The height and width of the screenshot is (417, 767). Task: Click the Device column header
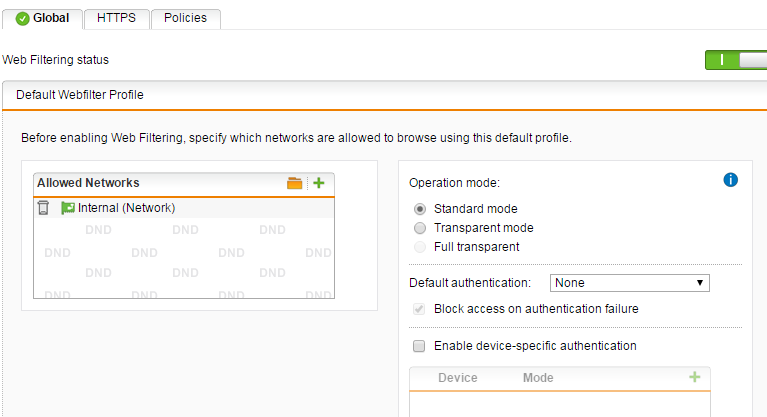tap(458, 378)
